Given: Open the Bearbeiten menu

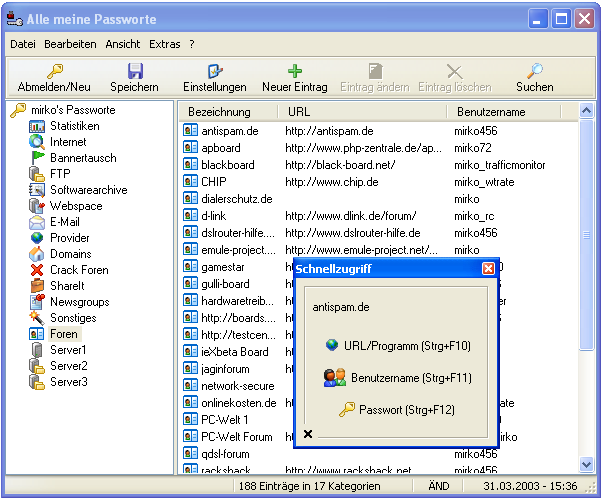Looking at the screenshot, I should 70,45.
